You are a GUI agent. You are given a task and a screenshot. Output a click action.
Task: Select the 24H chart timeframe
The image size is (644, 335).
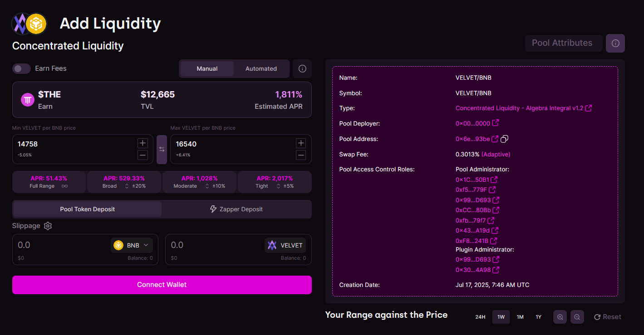click(x=480, y=317)
